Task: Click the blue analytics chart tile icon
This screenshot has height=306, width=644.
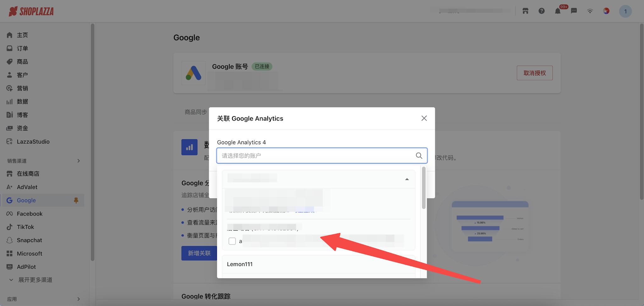Action: point(189,147)
